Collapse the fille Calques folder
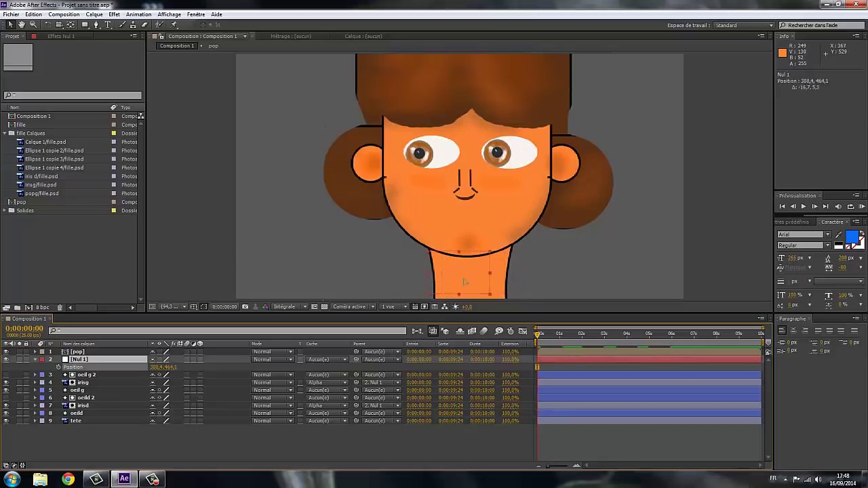The width and height of the screenshot is (868, 488). pyautogui.click(x=5, y=133)
